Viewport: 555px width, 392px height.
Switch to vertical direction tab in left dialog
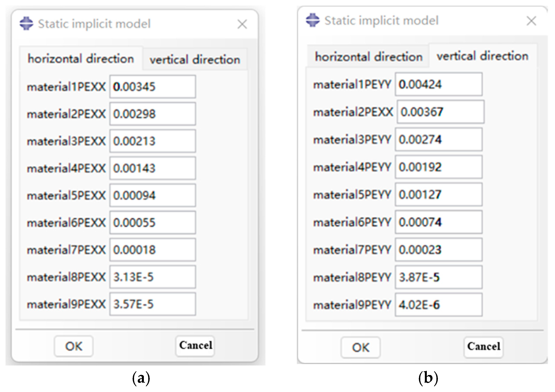coord(195,59)
